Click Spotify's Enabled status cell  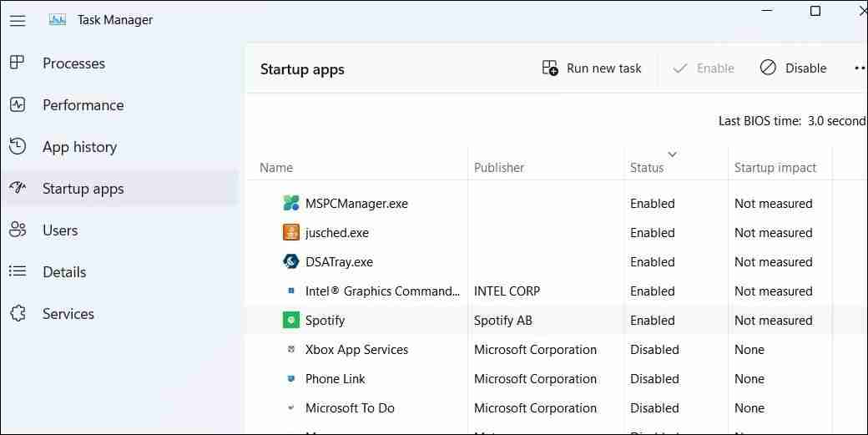[x=652, y=321]
